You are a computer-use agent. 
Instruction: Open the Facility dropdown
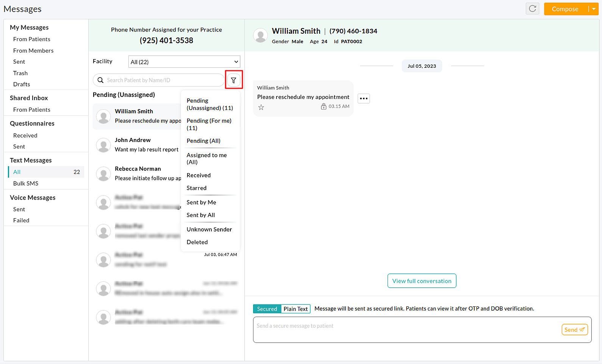pos(184,62)
